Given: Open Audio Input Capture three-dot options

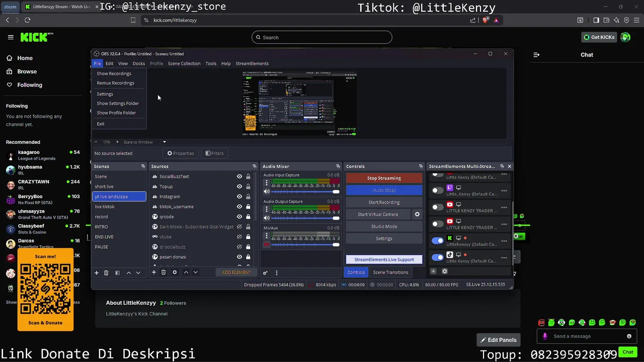Looking at the screenshot, I should [267, 183].
